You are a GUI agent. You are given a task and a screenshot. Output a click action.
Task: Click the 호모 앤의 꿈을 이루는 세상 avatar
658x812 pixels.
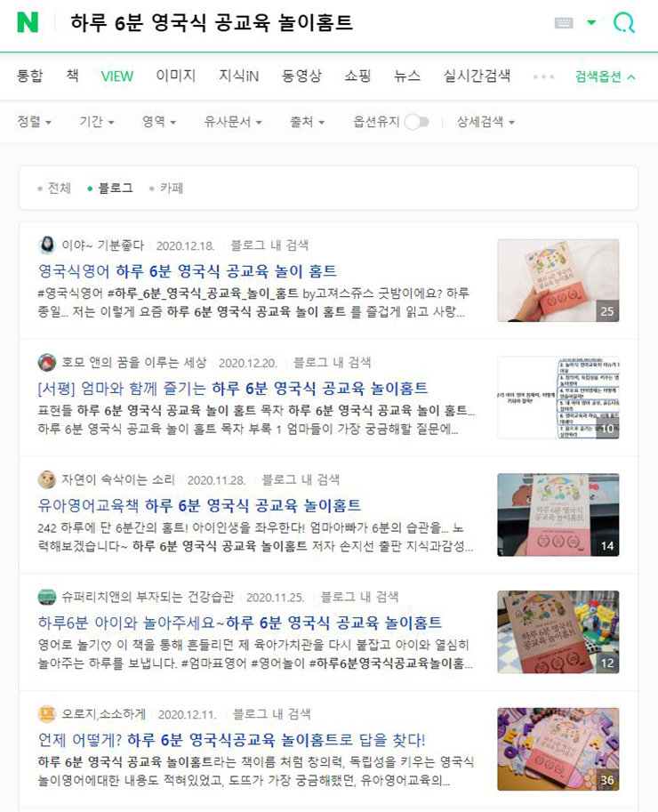(47, 363)
